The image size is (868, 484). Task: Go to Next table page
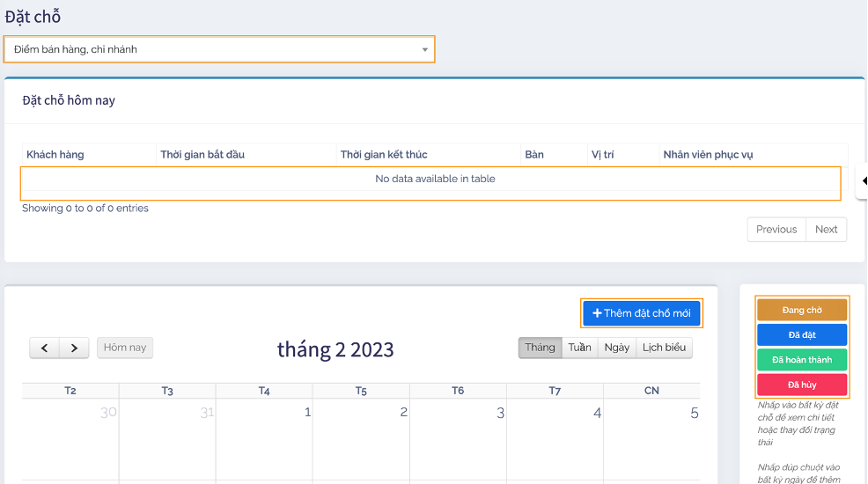[826, 230]
